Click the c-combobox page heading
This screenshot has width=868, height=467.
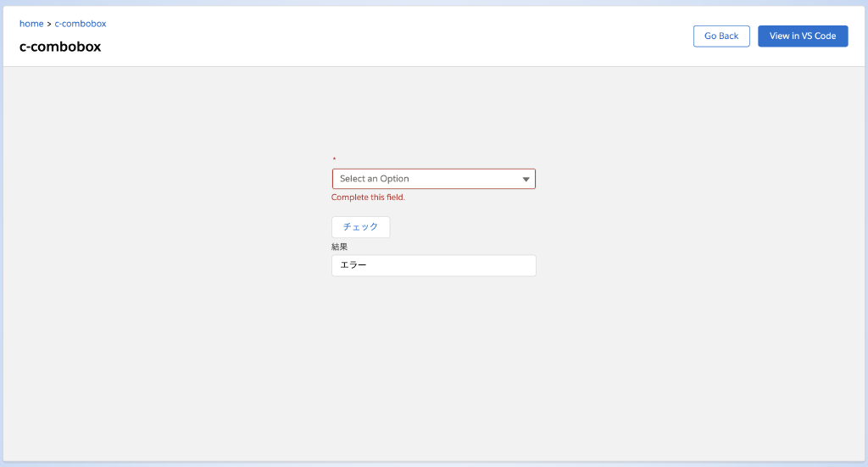tap(60, 47)
